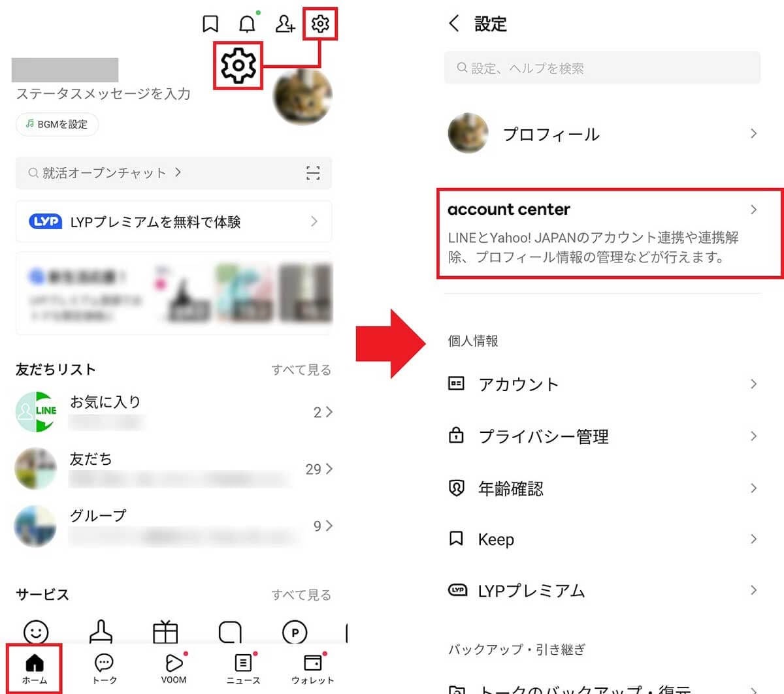This screenshot has width=784, height=694.
Task: Expand the グループ list row
Action: 173,526
